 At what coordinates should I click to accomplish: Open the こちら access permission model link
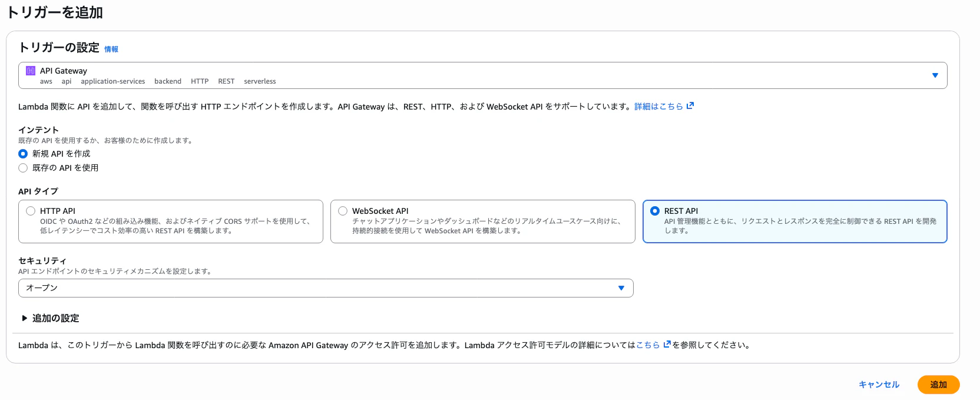(648, 345)
